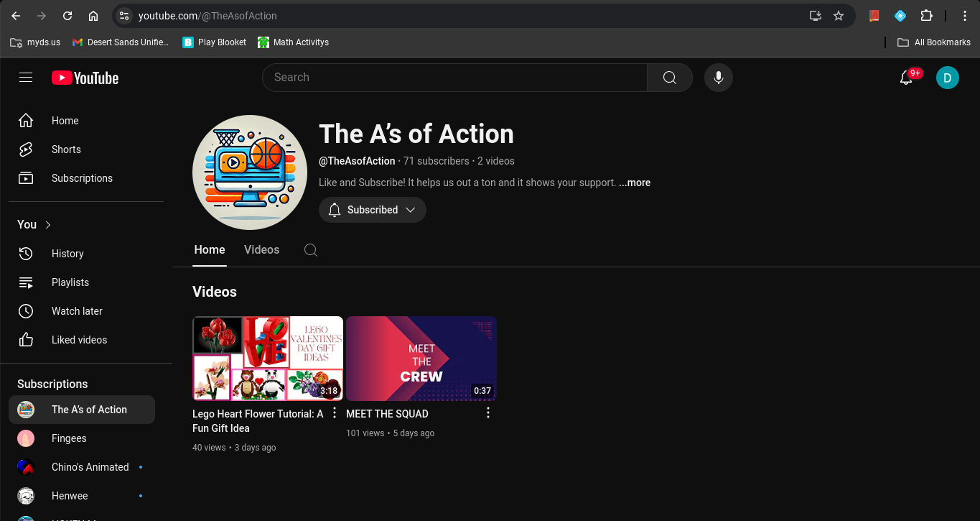Open the MEET THE SQUAD title link
This screenshot has width=980, height=521.
click(387, 414)
